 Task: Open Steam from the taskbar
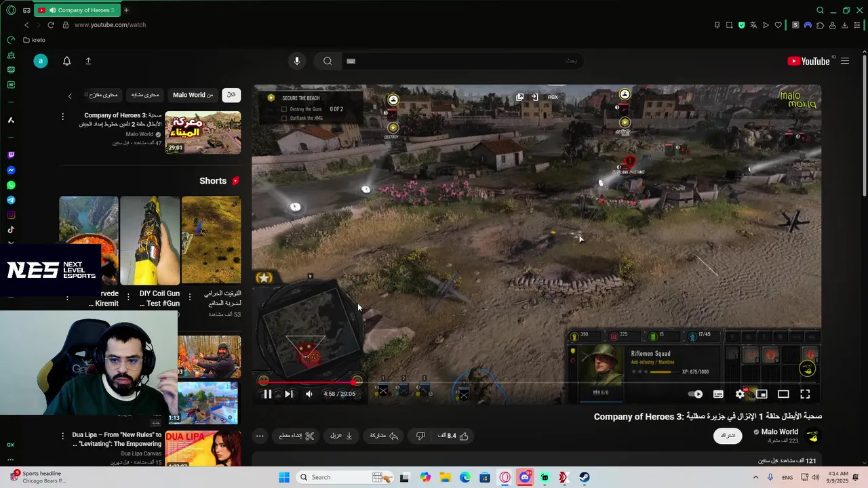coord(585,477)
